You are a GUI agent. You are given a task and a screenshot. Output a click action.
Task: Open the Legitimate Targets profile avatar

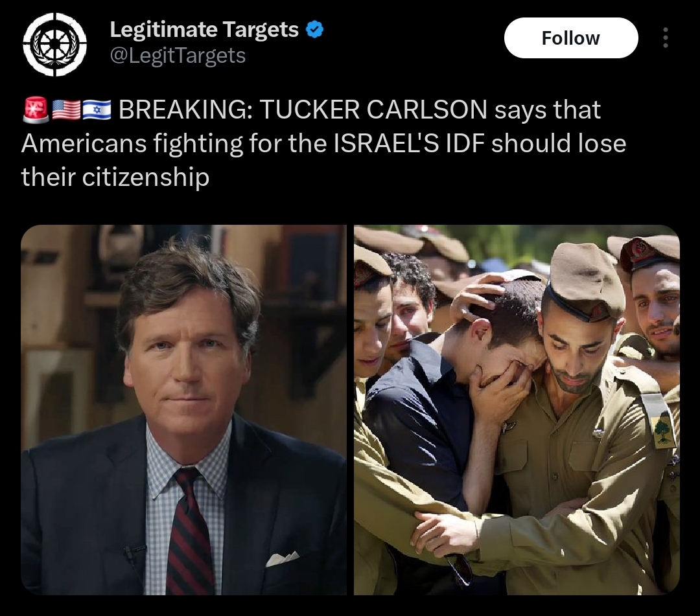[55, 45]
